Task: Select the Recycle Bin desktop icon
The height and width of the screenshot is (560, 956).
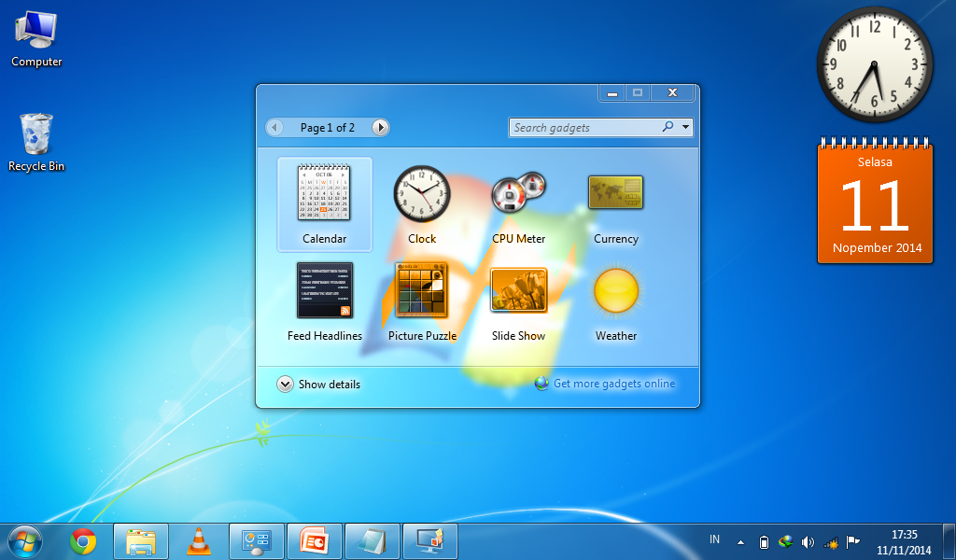Action: [36, 143]
